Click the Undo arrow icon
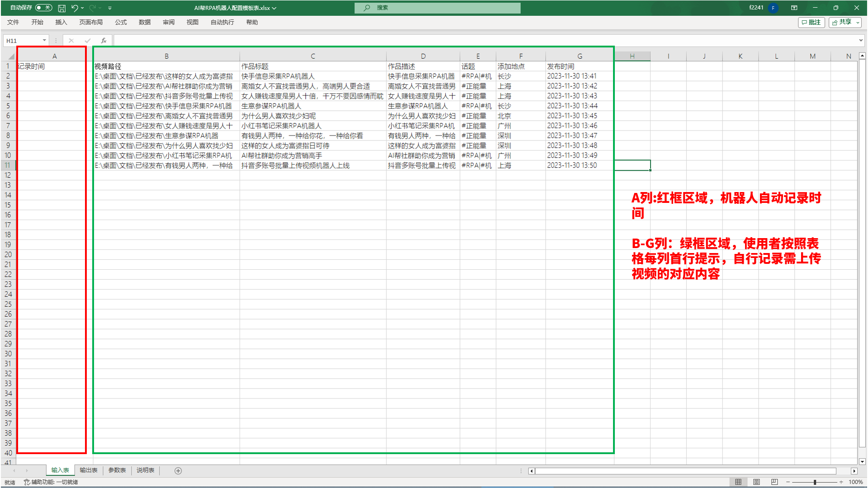Viewport: 868px width, 488px height. [x=75, y=8]
